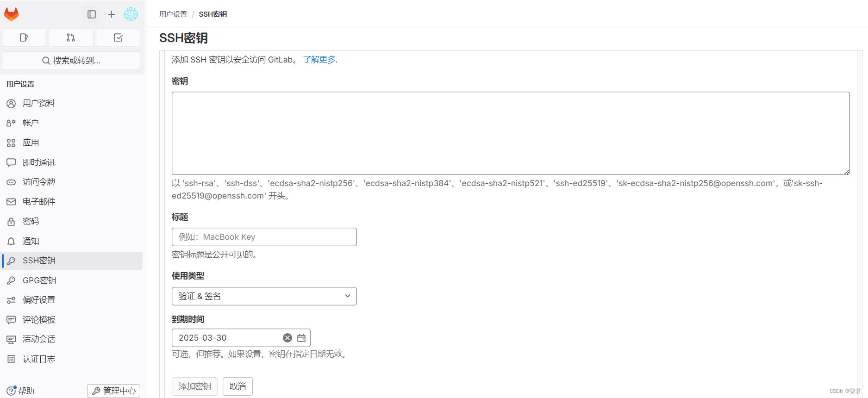
Task: Click the 活动会话 monitor icon
Action: click(x=11, y=339)
